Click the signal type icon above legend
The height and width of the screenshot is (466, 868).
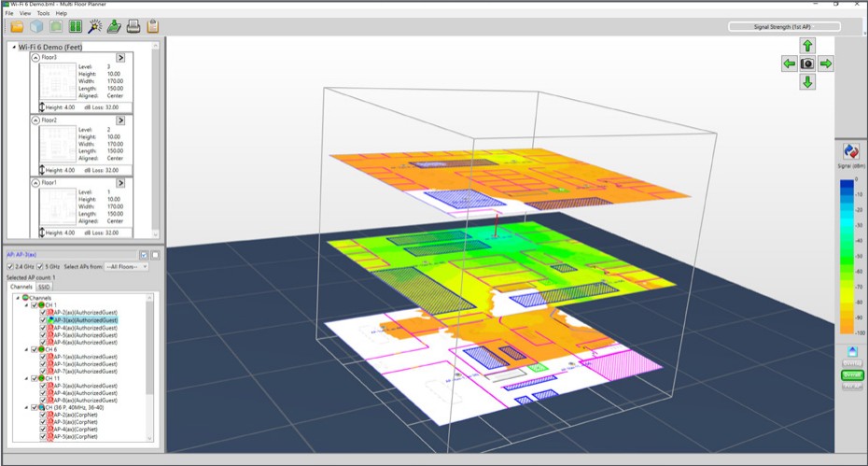[x=850, y=151]
